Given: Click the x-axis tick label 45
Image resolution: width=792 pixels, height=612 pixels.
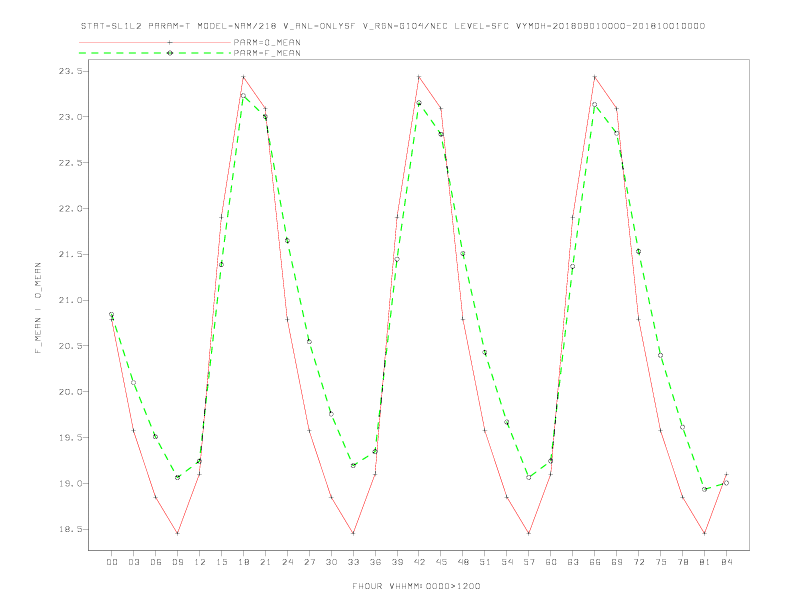Looking at the screenshot, I should coord(441,562).
